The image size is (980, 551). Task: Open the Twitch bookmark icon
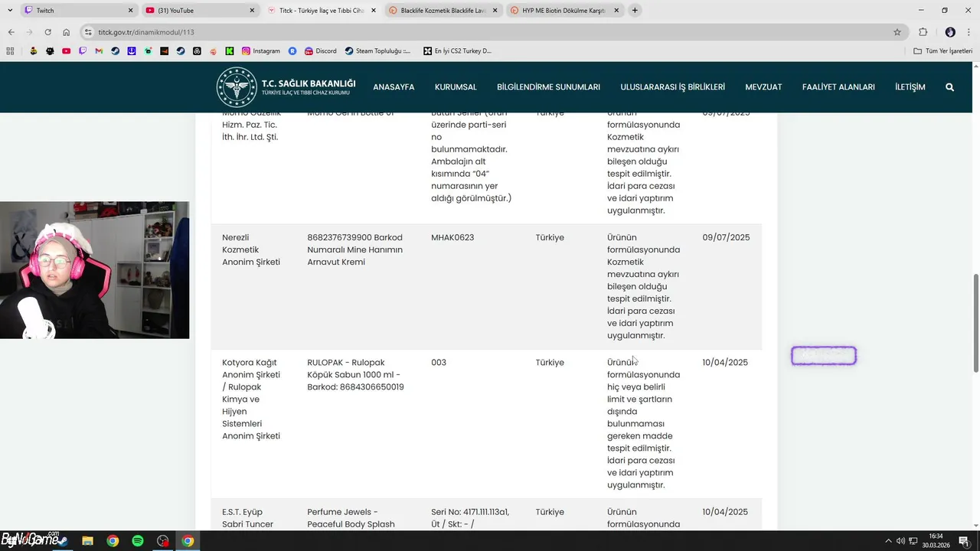click(83, 51)
